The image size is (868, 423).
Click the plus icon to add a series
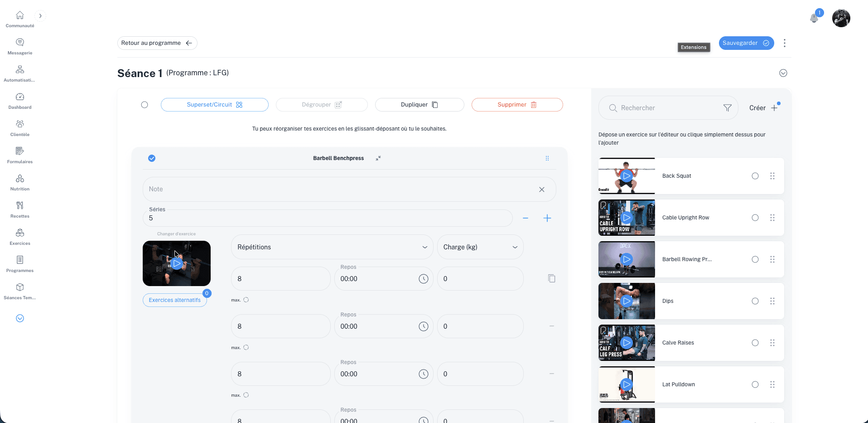click(547, 218)
